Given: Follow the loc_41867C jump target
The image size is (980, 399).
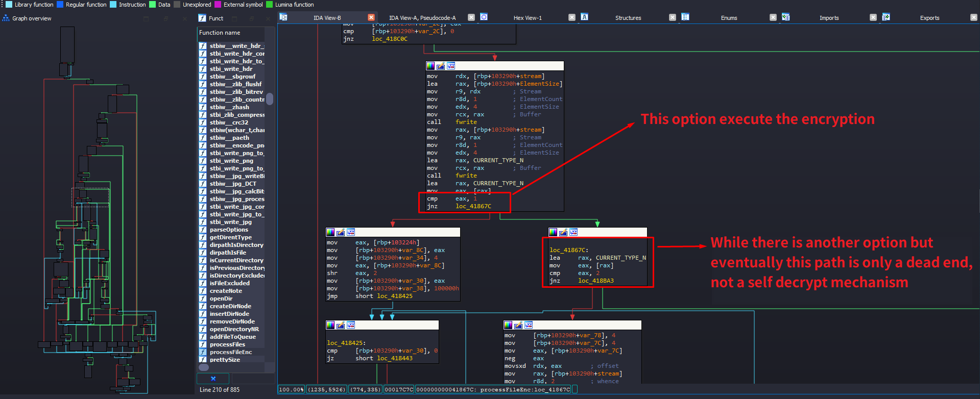Looking at the screenshot, I should [473, 206].
